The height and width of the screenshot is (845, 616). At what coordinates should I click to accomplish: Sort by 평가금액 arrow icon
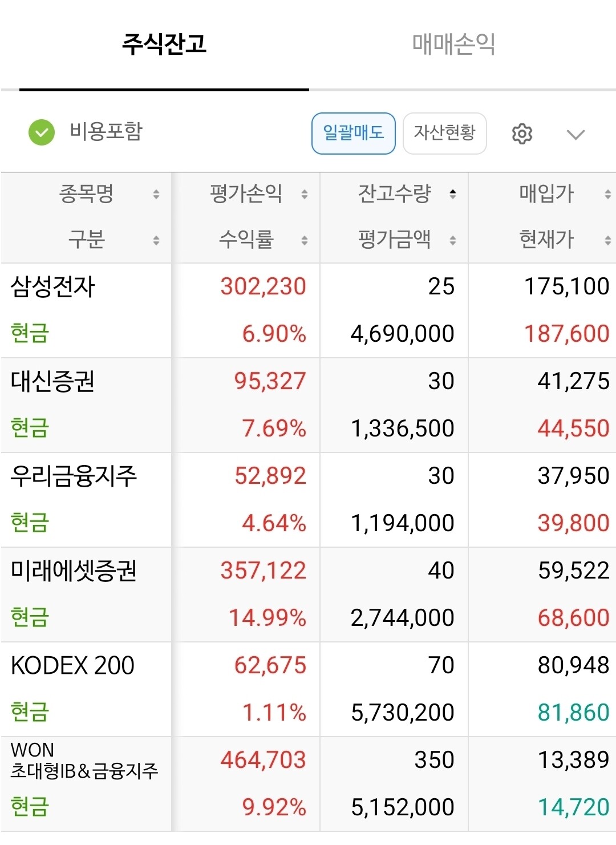(x=453, y=240)
